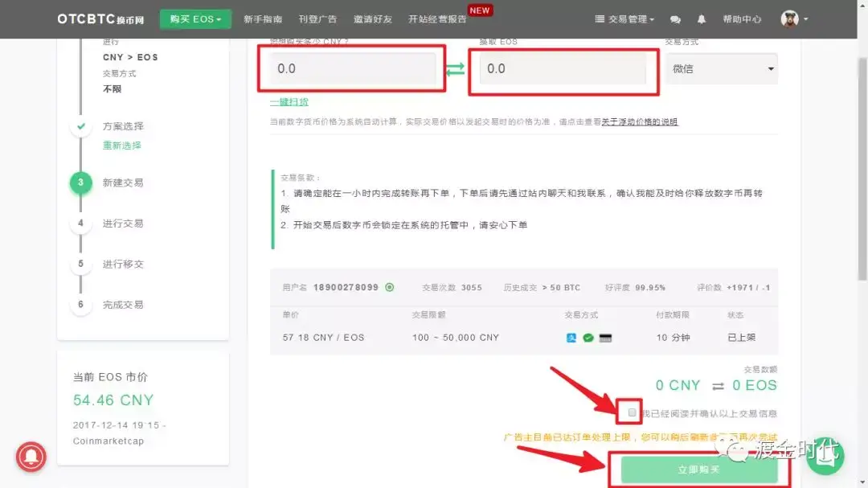Focus the CNY amount input field

(x=353, y=68)
